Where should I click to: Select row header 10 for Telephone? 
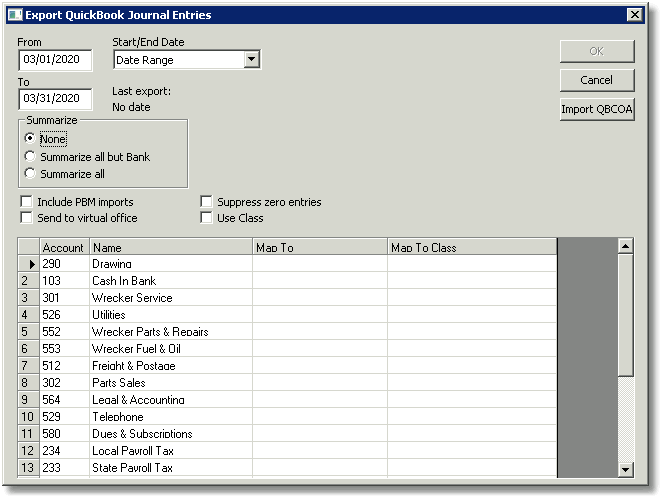[29, 416]
